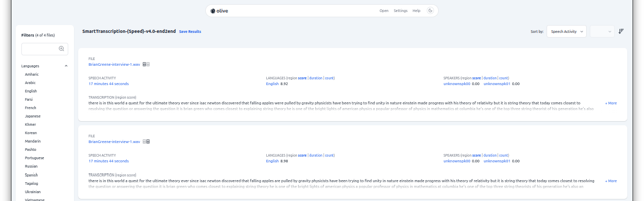Filter by English language in sidebar

31,91
